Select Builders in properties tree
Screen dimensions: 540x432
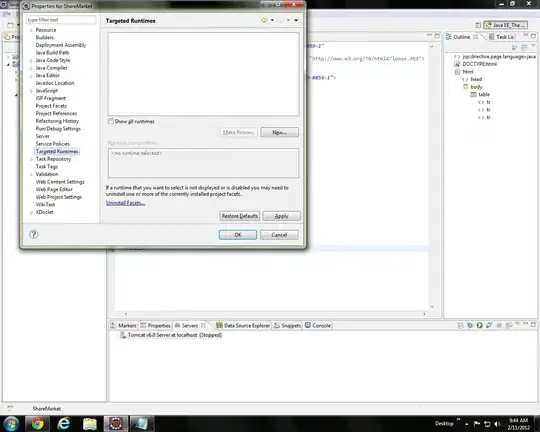(45, 38)
